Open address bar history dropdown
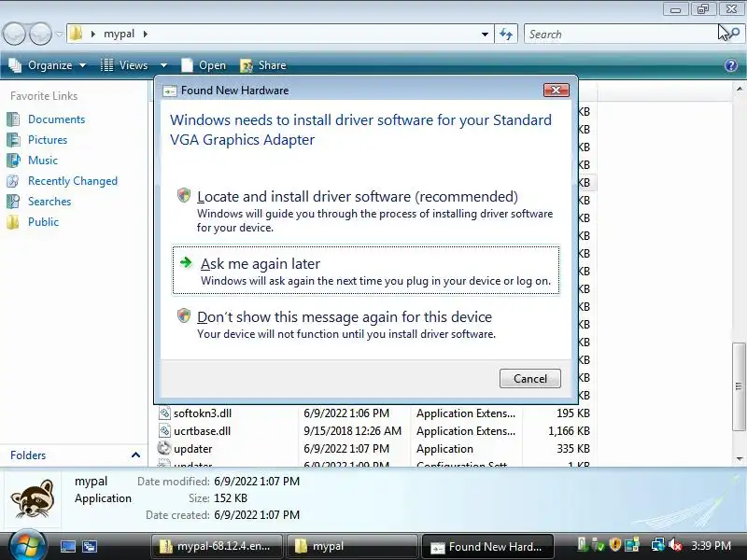Screen dimensions: 747x560 (x=485, y=34)
